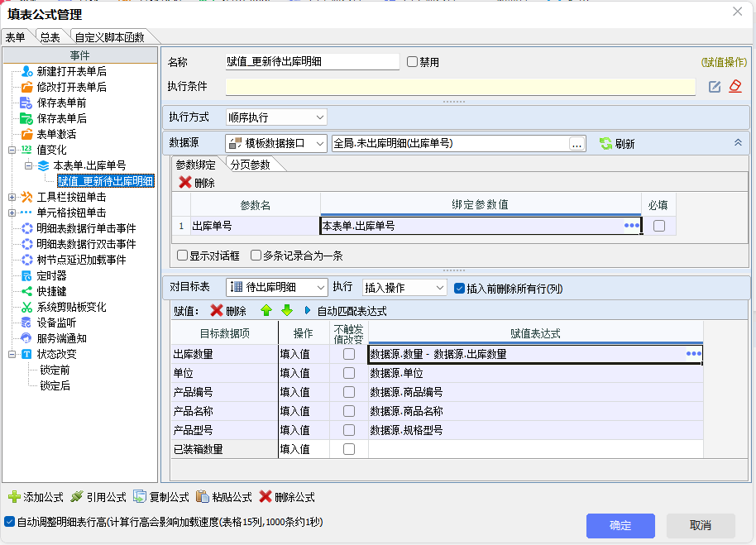756x545 pixels.
Task: Click the 工具栏按钮单击 tools icon
Action: pyautogui.click(x=27, y=197)
